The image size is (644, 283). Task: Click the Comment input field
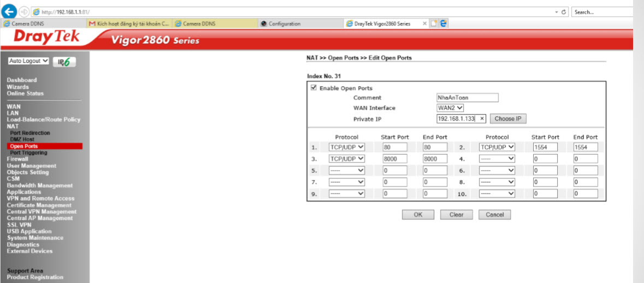467,98
